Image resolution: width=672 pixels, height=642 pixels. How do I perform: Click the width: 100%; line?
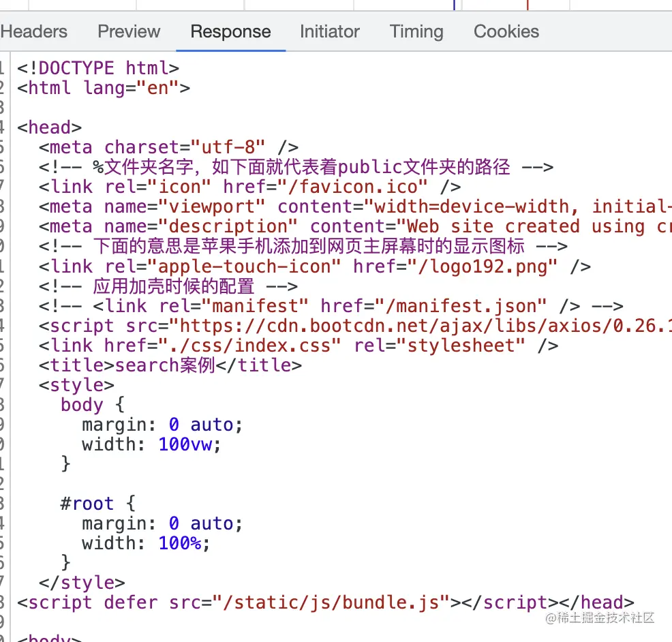coord(146,543)
